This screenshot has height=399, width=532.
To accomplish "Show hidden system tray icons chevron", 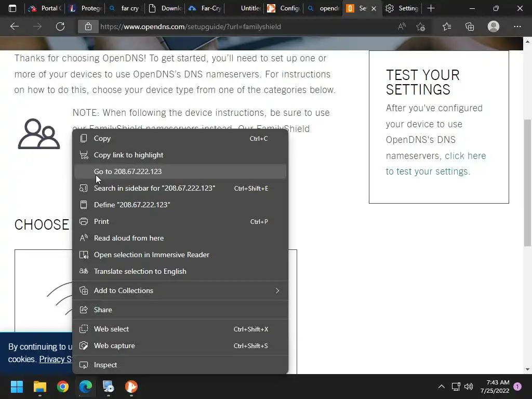I will tap(442, 387).
